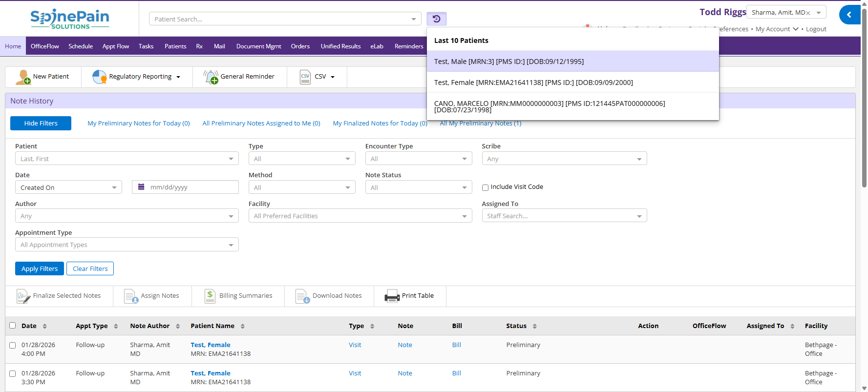Open Billing Summaries icon
This screenshot has width=868, height=392.
(x=210, y=296)
